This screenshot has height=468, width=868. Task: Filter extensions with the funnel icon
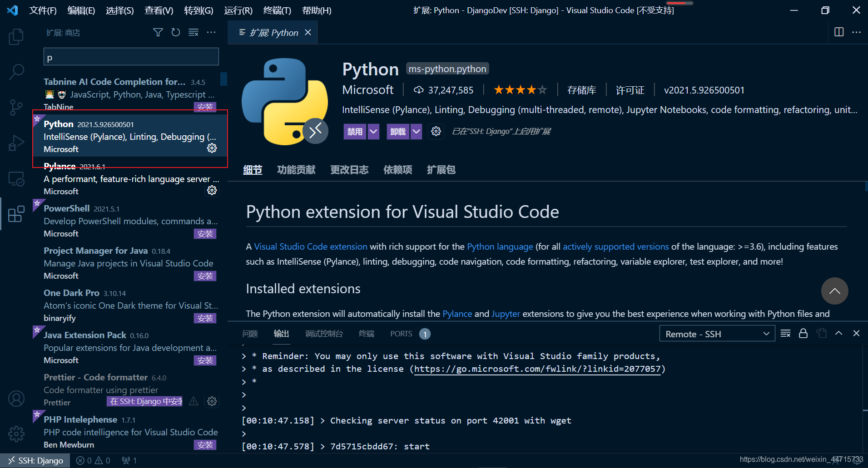click(x=158, y=32)
